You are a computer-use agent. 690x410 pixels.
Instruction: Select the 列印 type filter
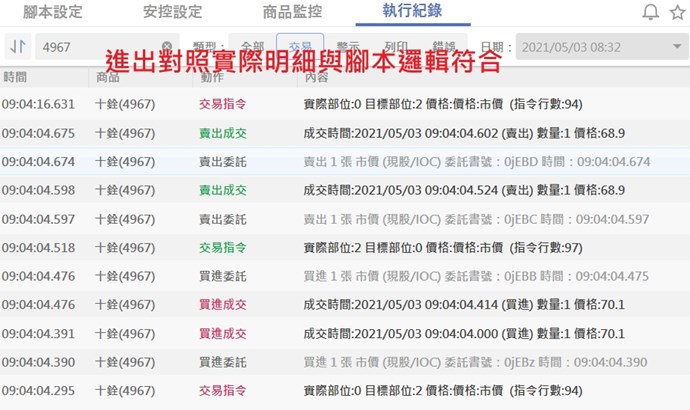(x=396, y=47)
